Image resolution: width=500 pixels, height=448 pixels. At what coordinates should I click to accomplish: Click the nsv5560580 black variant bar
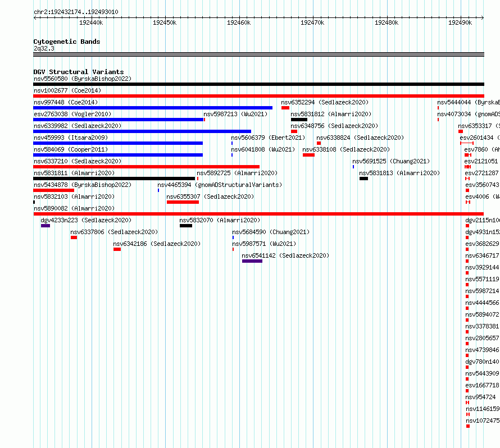258,84
